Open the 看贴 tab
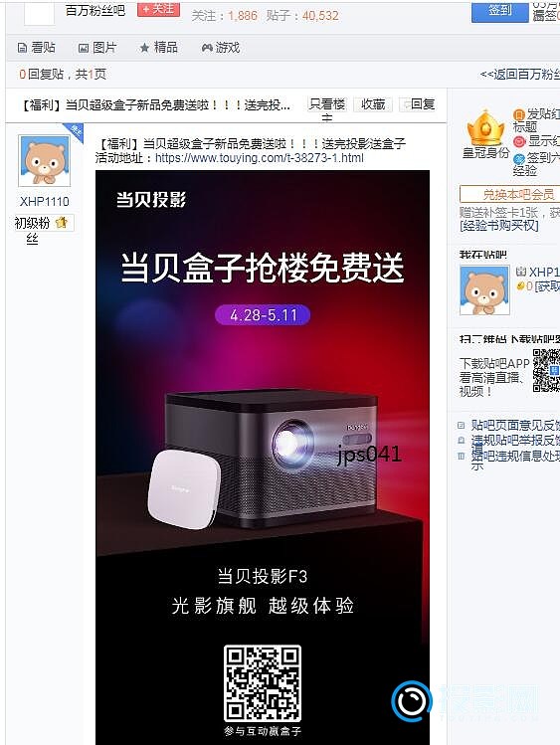This screenshot has width=560, height=745. 37,48
